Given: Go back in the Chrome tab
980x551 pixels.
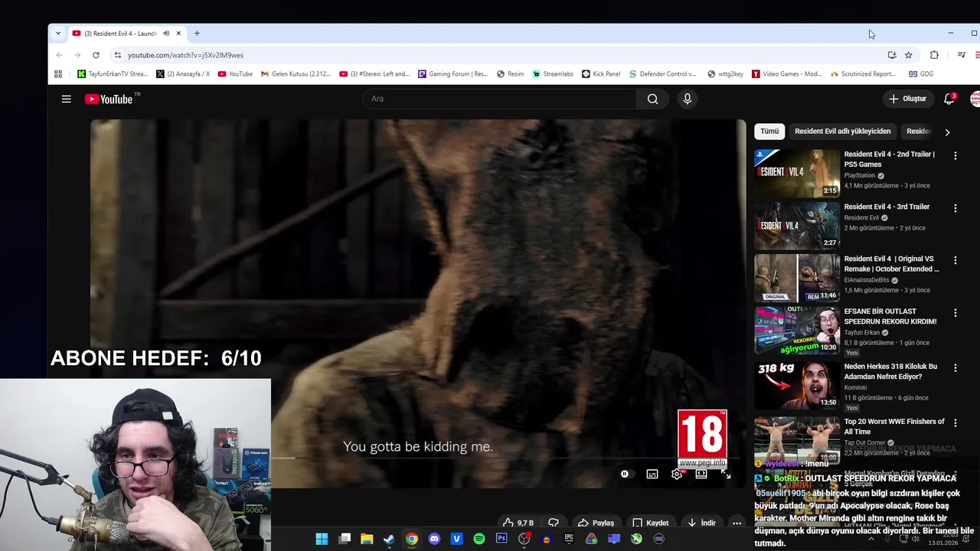Looking at the screenshot, I should [x=59, y=55].
